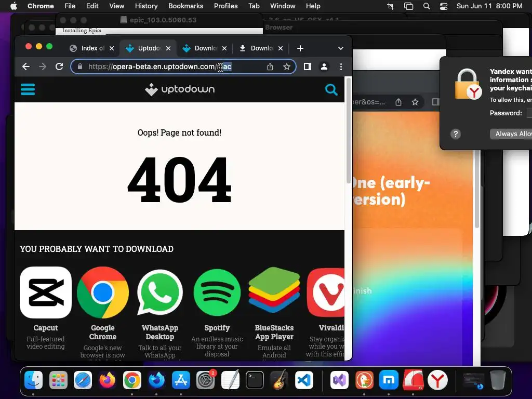Open Terminal from the dock
Screen dimensions: 532x399
pos(255,380)
